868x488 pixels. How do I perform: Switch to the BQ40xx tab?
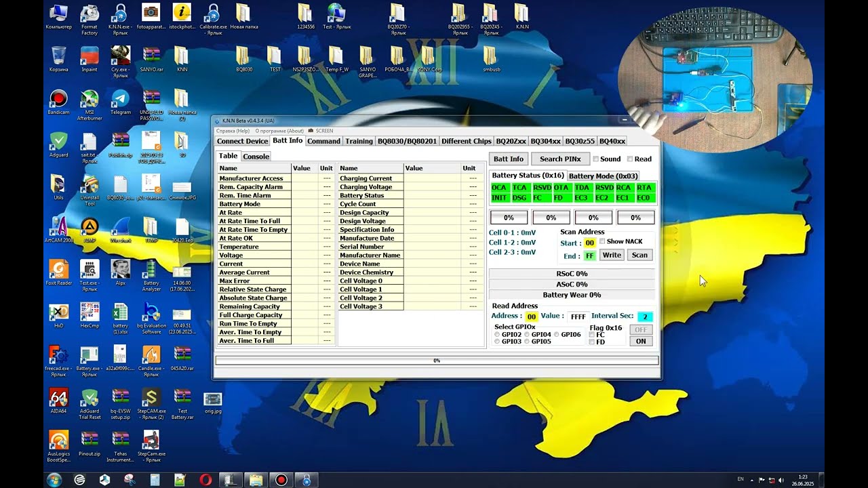click(x=612, y=141)
